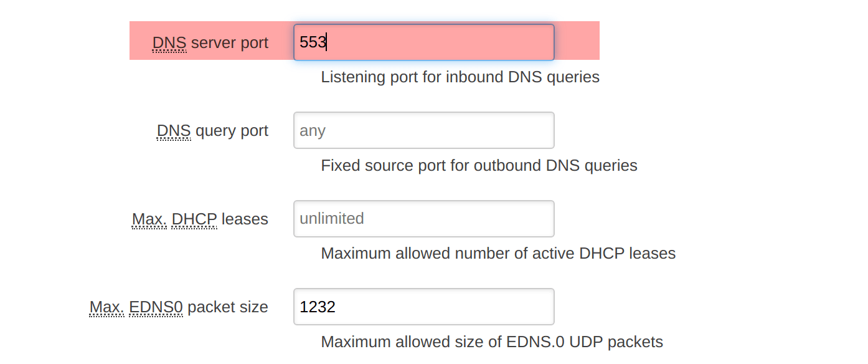Viewport: 868px width, 364px height.
Task: Click the underlined DHCP abbreviation in leases label
Action: tap(194, 219)
